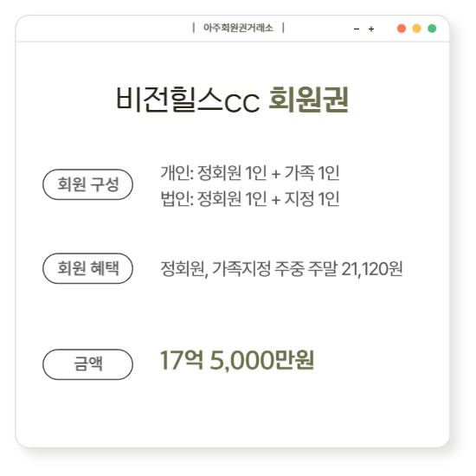The image size is (476, 476).
Task: Click the green 회원권 heading word
Action: pyautogui.click(x=308, y=100)
